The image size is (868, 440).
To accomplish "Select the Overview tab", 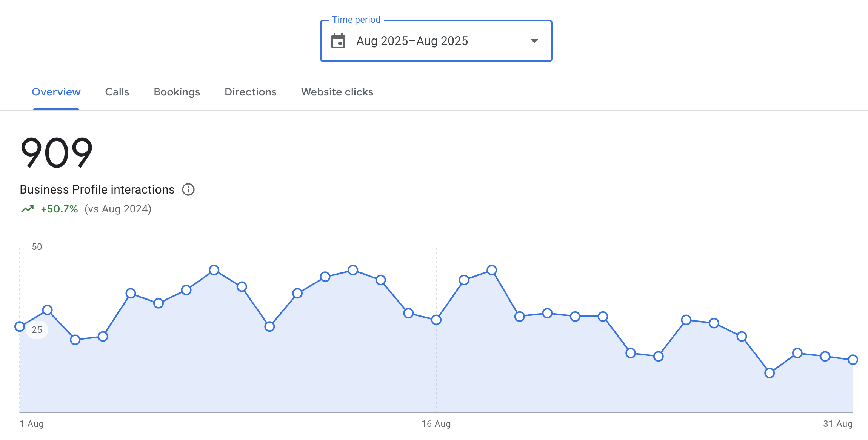I will 56,92.
